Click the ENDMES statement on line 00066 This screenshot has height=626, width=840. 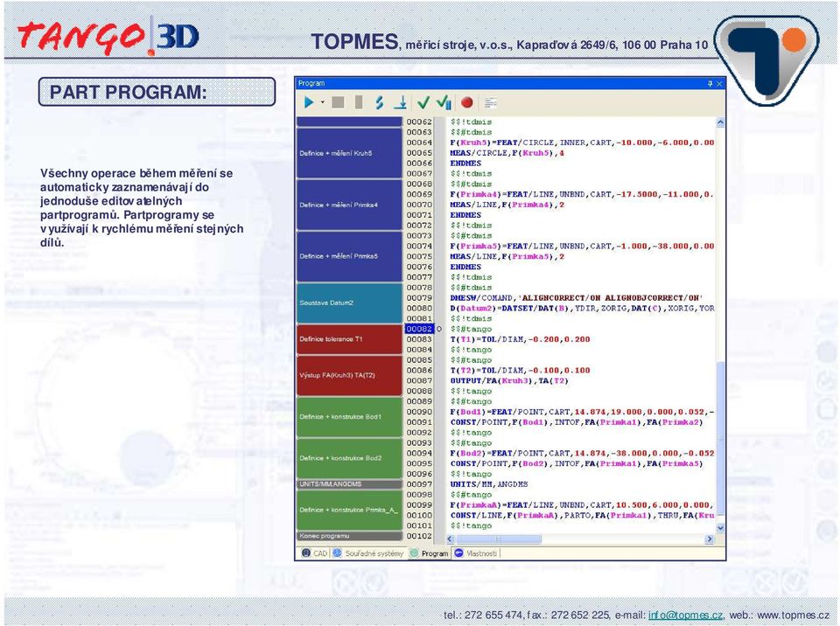[465, 163]
